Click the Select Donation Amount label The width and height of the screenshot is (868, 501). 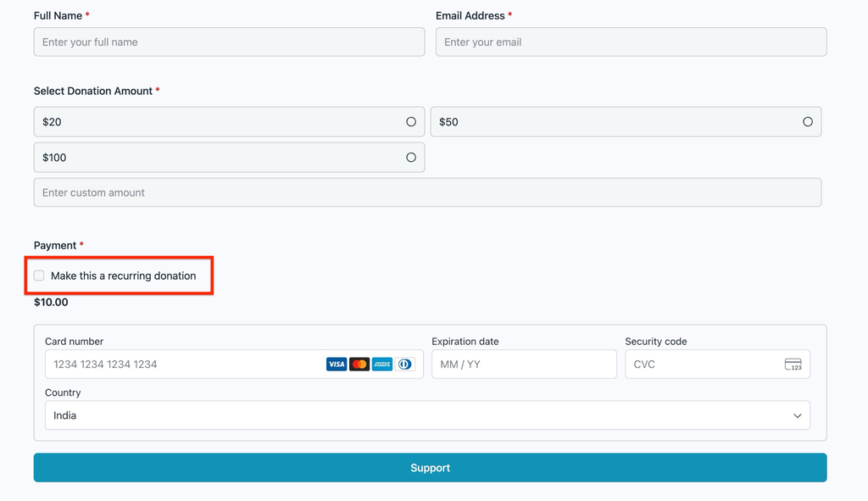pyautogui.click(x=93, y=91)
